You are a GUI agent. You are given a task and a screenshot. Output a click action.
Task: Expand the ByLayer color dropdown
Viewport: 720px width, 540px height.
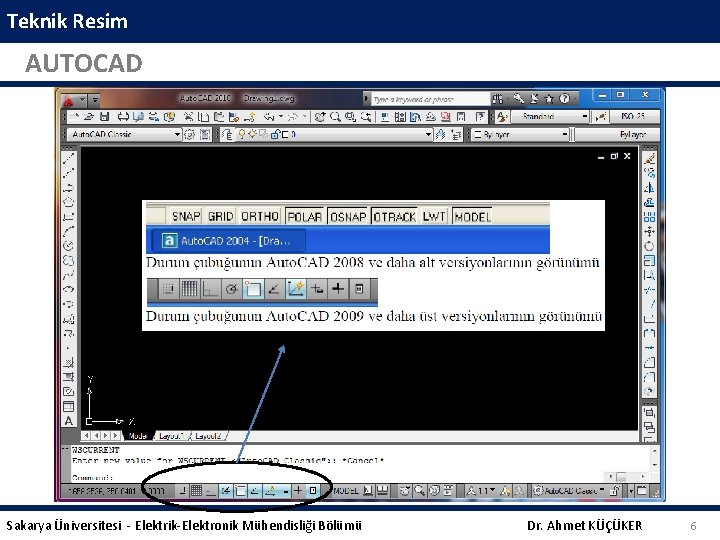[565, 135]
